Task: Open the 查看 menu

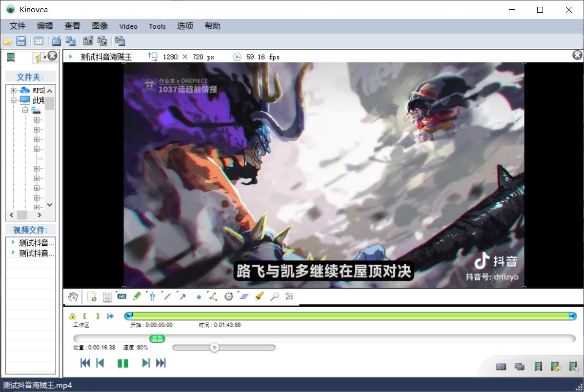Action: [x=72, y=26]
